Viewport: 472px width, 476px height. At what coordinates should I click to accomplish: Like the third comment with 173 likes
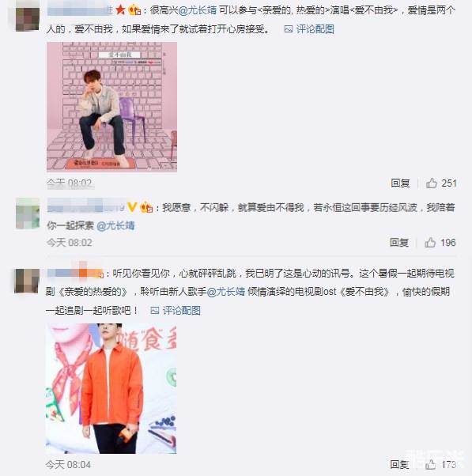[x=430, y=464]
